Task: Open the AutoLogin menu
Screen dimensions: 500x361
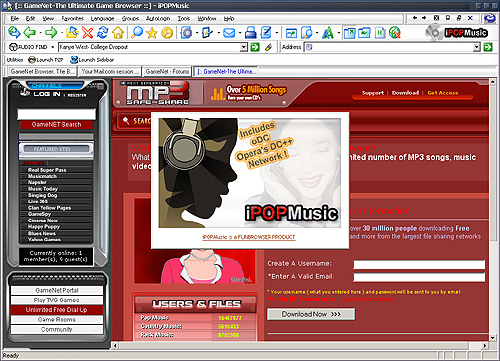Action: tap(158, 18)
